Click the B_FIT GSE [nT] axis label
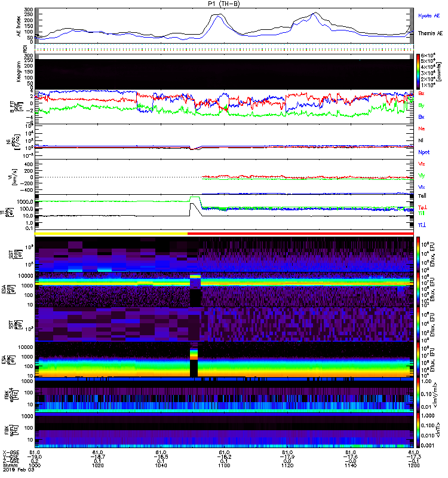This screenshot has width=448, height=478. tap(17, 106)
